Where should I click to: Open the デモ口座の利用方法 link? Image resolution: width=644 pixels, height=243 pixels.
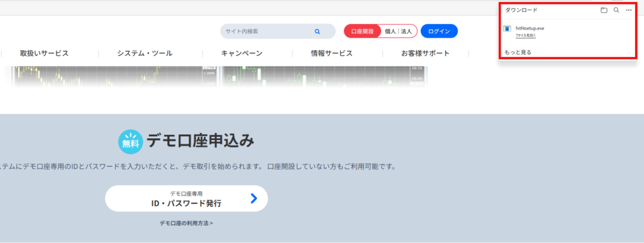click(x=186, y=224)
